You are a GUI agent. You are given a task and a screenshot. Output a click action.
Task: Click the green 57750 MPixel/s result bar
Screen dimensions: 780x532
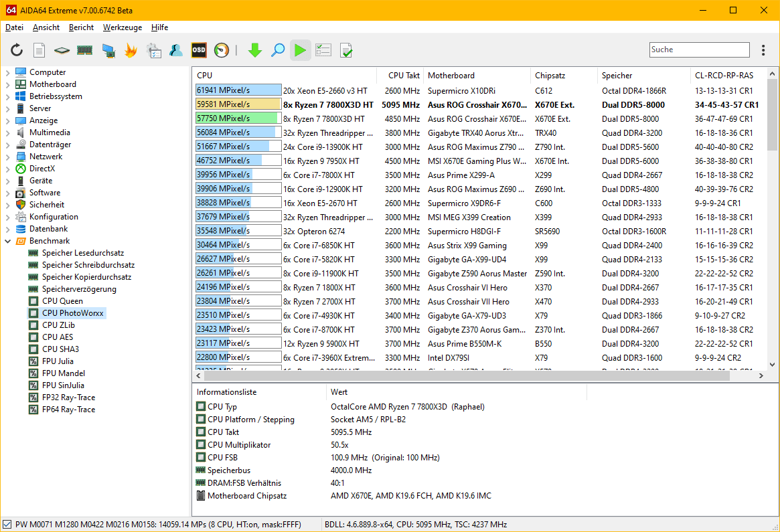[238, 118]
